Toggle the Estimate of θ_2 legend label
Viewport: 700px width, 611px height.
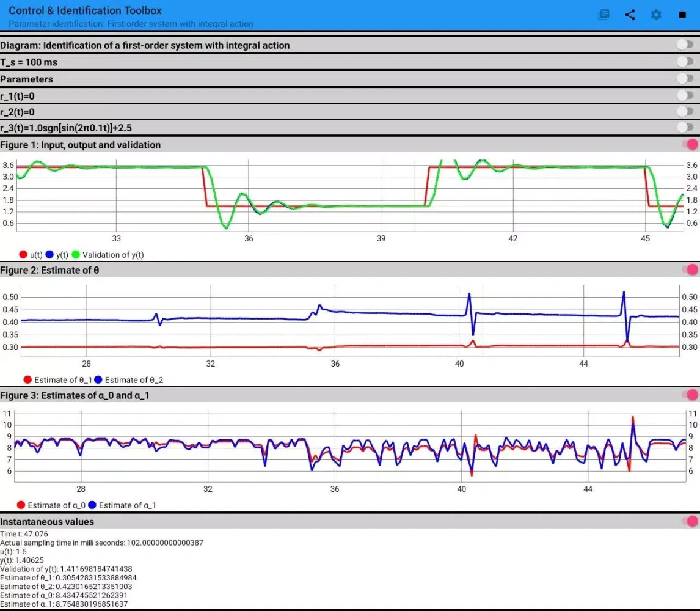point(134,380)
